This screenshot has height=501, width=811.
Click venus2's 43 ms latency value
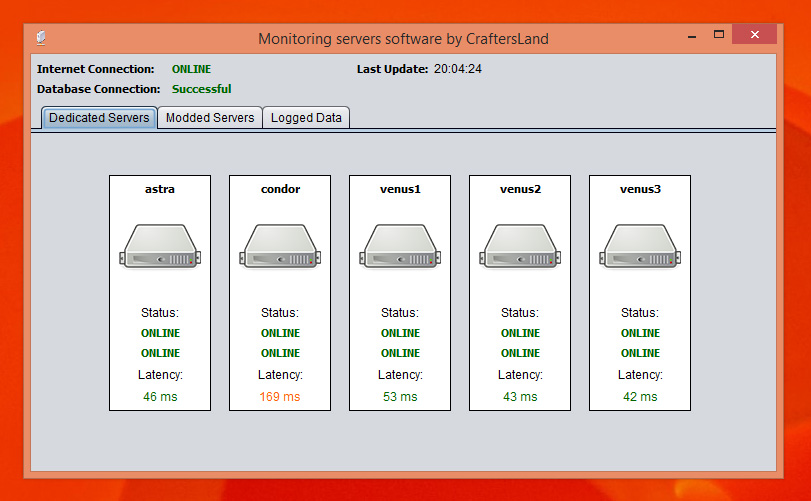[x=520, y=397]
